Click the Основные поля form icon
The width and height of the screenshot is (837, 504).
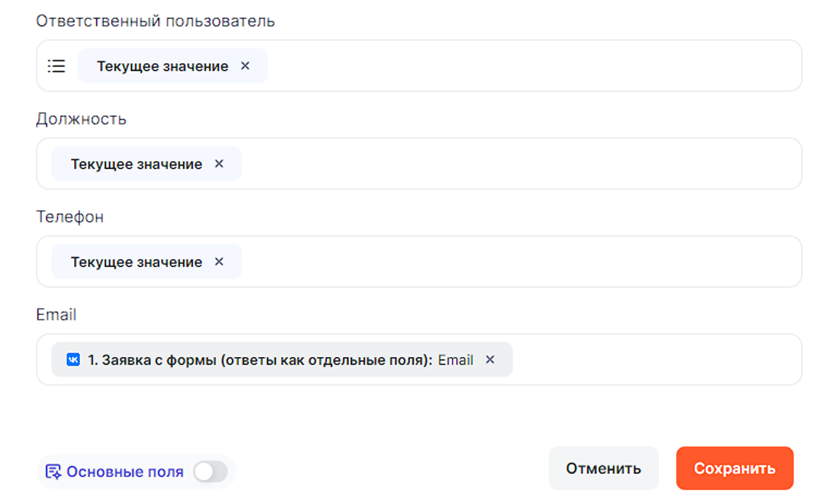tap(53, 472)
